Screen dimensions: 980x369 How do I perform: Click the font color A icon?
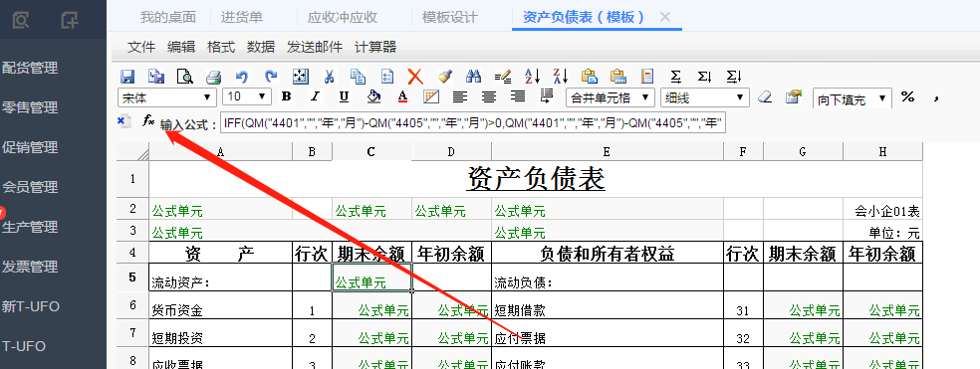402,96
